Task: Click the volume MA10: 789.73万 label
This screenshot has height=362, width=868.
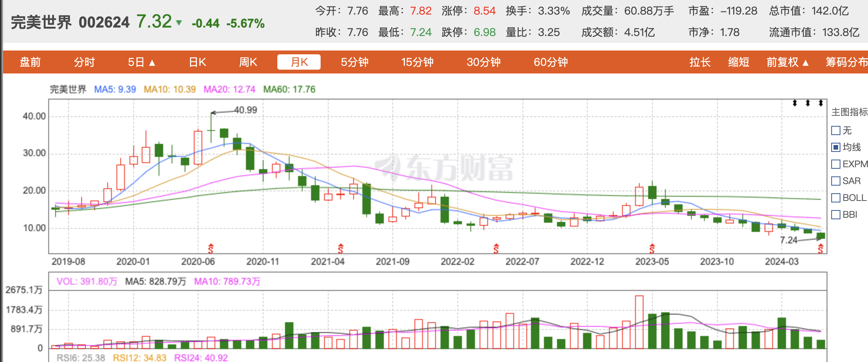Action: click(x=227, y=282)
